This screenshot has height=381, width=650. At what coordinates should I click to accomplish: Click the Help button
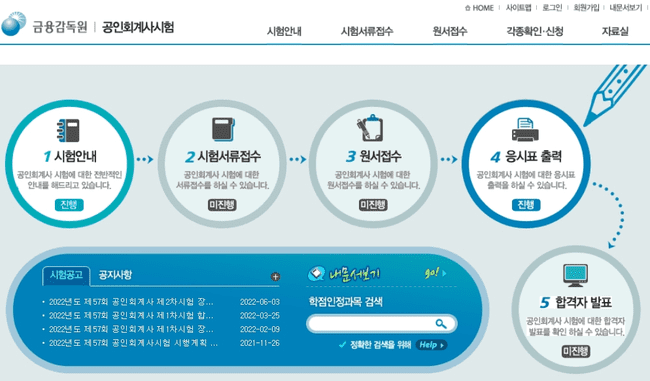[431, 345]
